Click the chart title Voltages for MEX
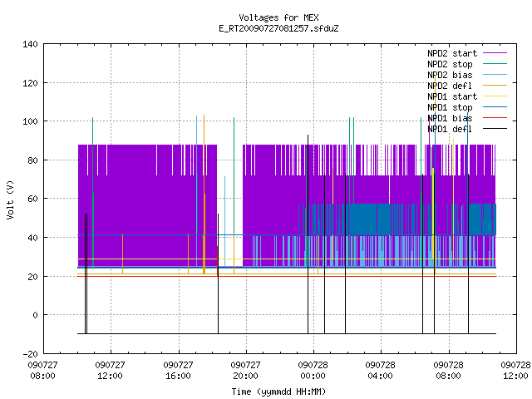Image resolution: width=532 pixels, height=399 pixels. (278, 17)
